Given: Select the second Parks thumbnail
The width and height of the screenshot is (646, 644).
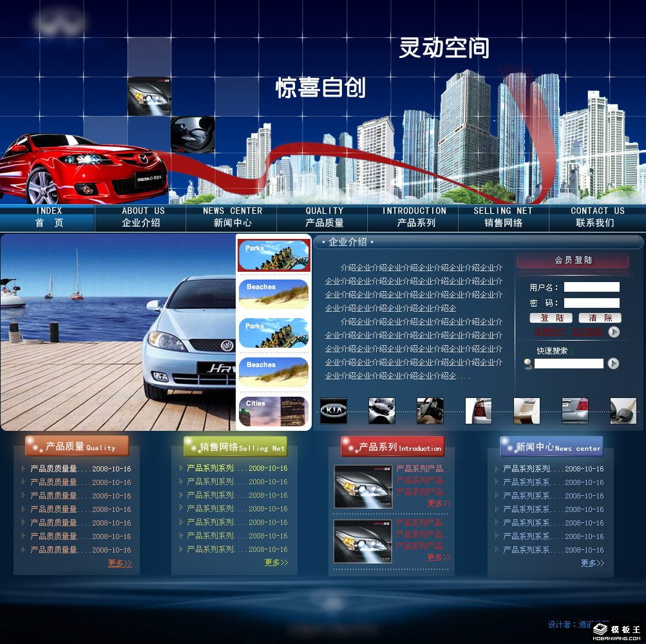Looking at the screenshot, I should click(x=274, y=333).
